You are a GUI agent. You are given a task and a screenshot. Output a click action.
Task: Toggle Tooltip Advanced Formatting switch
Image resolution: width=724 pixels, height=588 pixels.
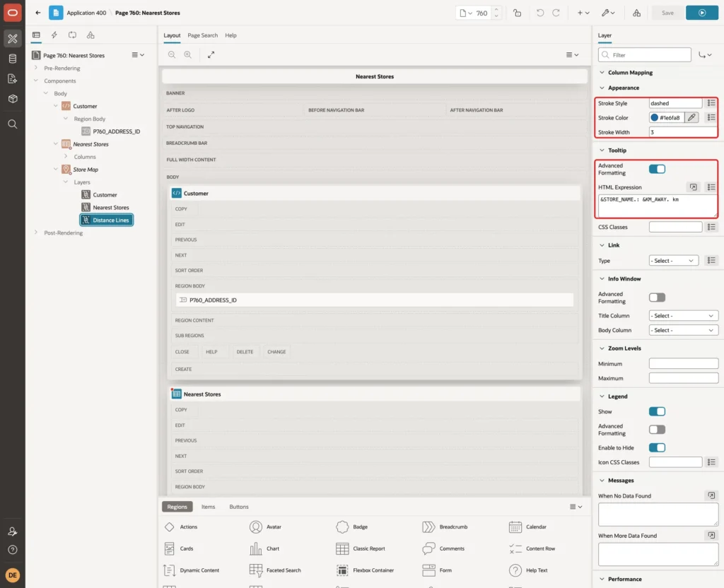click(x=657, y=169)
